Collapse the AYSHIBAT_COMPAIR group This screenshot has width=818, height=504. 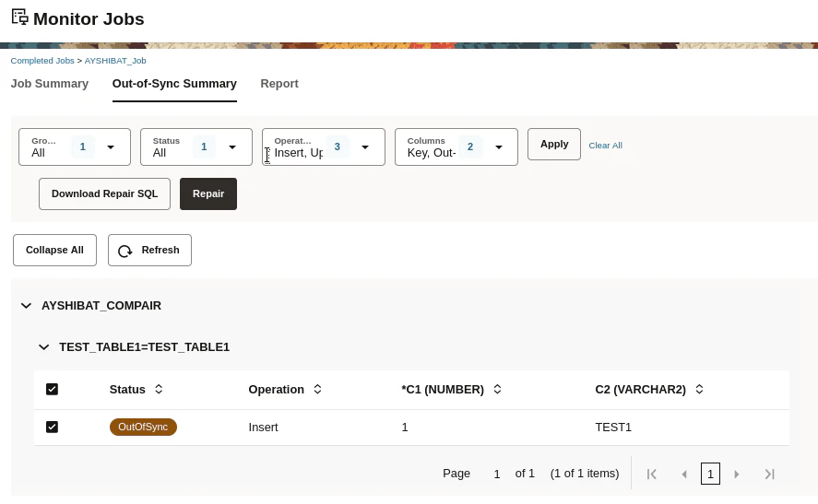tap(26, 305)
